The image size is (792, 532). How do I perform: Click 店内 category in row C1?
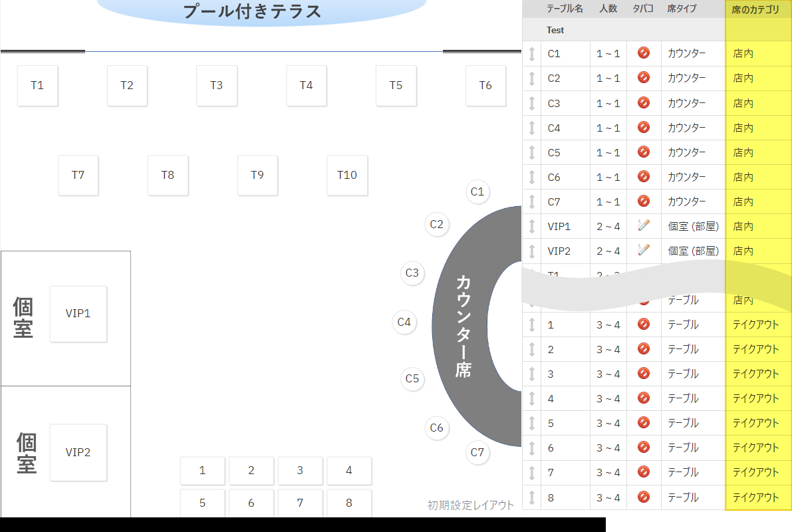(x=743, y=54)
